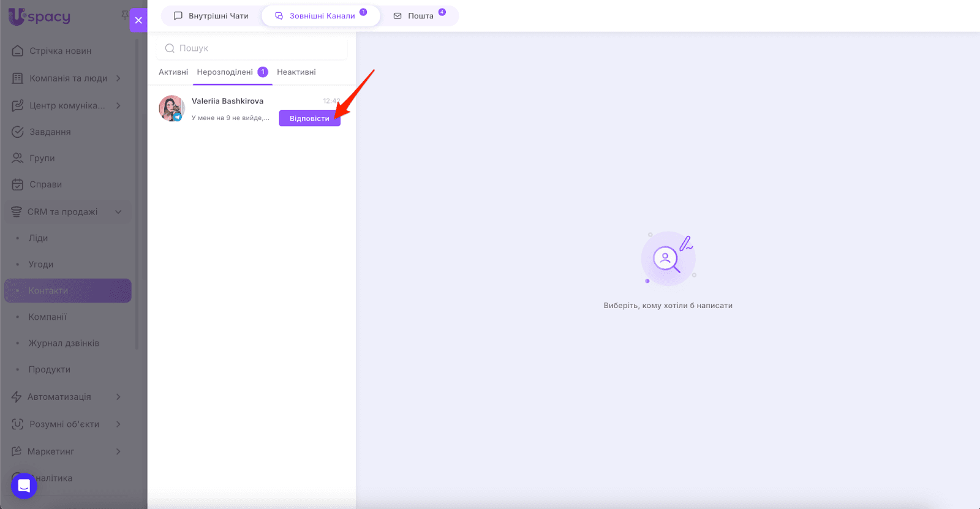Select the Неактивні tab
The width and height of the screenshot is (980, 509).
(296, 72)
